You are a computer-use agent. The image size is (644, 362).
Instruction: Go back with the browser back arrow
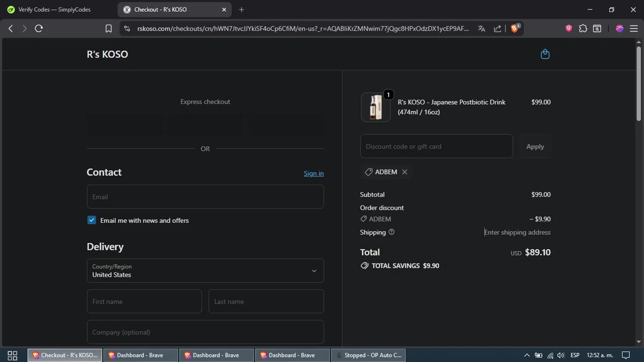pos(11,28)
